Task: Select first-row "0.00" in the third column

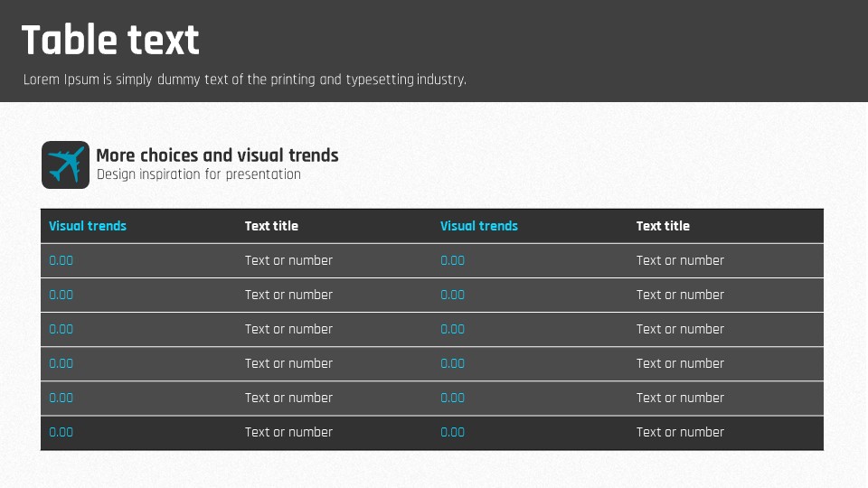Action: point(453,260)
